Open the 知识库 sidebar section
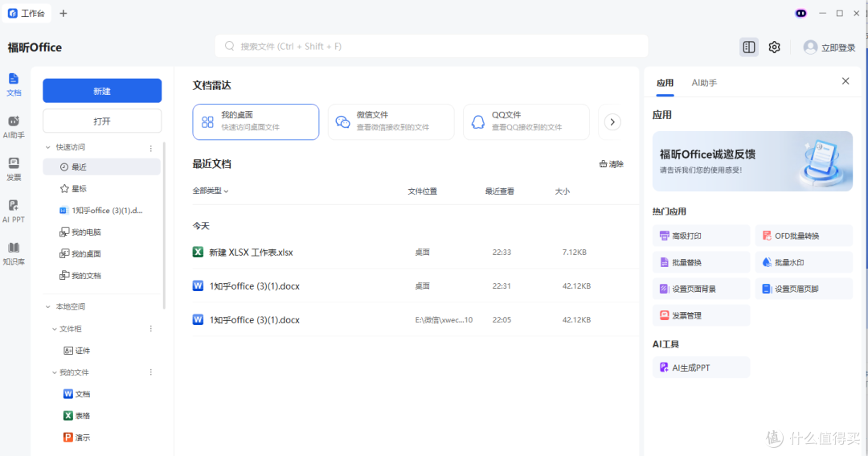Screen dimensions: 868x456 pos(14,253)
